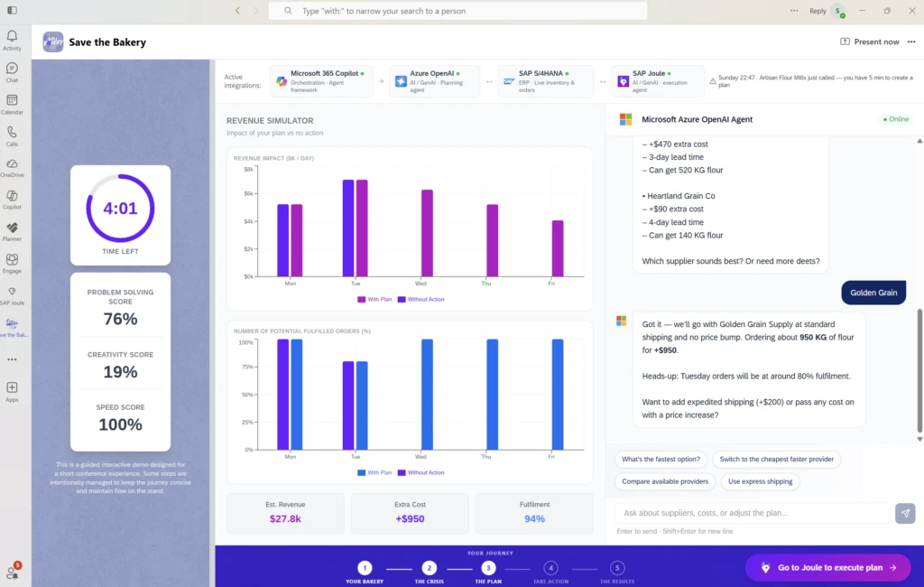
Task: Click With Plan legend swatch in revenue chart
Action: click(361, 299)
